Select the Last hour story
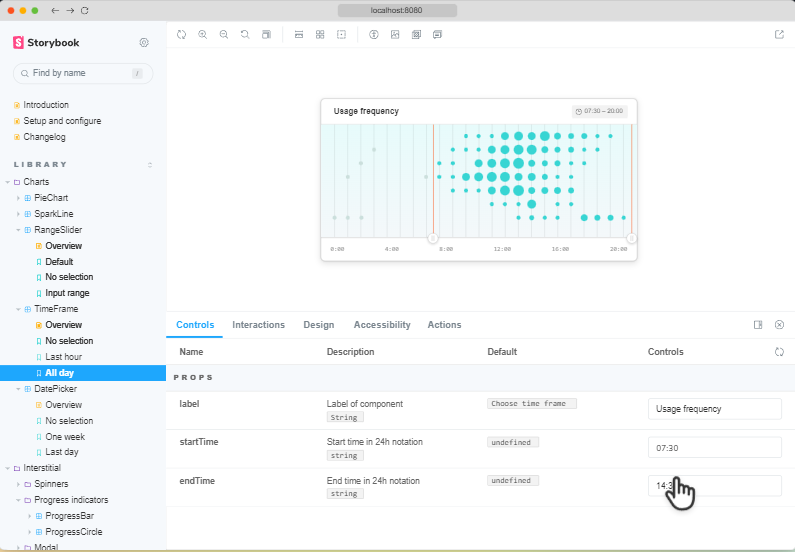Viewport: 795px width, 552px height. tap(63, 357)
